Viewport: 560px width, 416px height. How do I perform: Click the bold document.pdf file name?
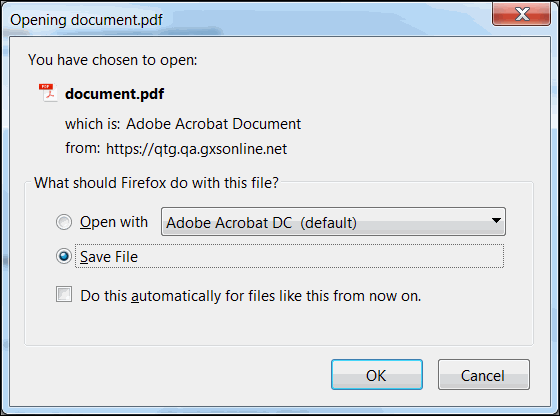[x=114, y=94]
